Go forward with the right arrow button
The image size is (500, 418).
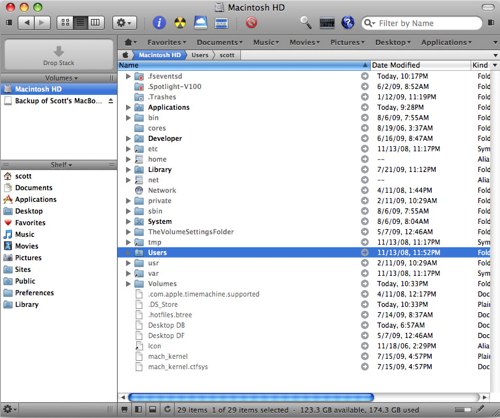tap(42, 23)
